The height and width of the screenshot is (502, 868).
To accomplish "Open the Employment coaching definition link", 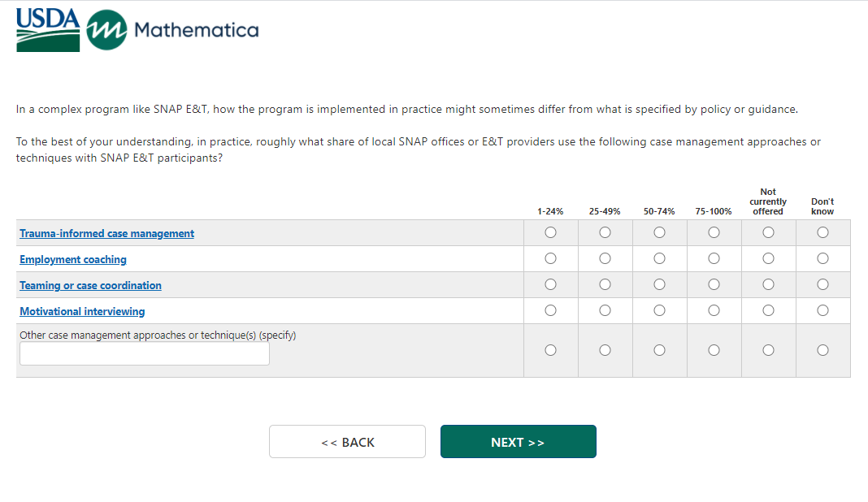I will coord(73,259).
